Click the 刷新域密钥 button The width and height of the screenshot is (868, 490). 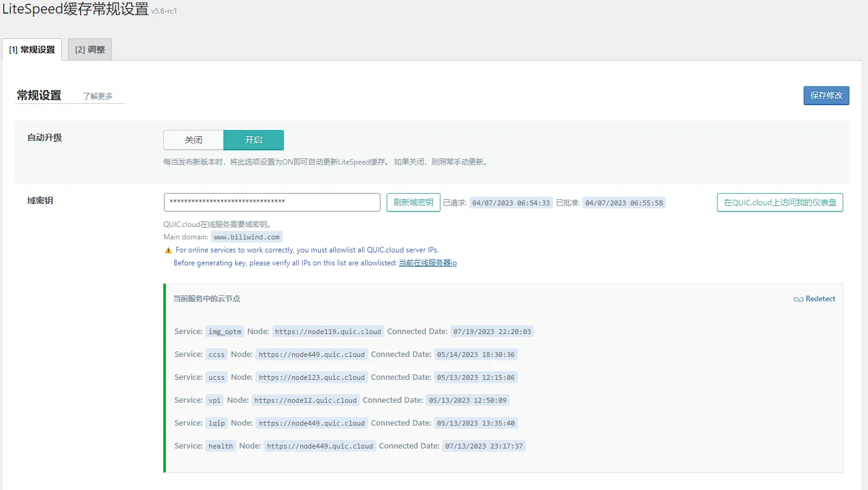point(413,202)
